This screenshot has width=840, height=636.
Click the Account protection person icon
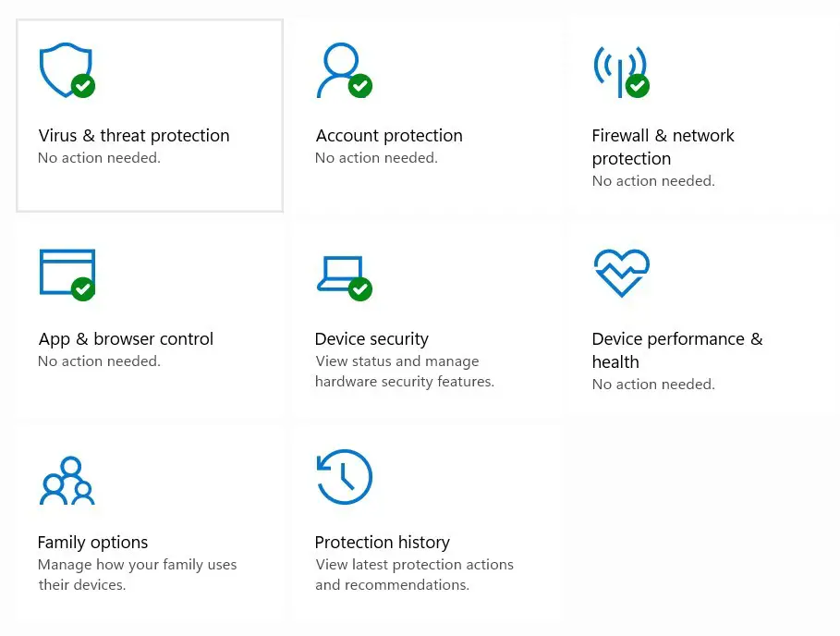click(344, 70)
